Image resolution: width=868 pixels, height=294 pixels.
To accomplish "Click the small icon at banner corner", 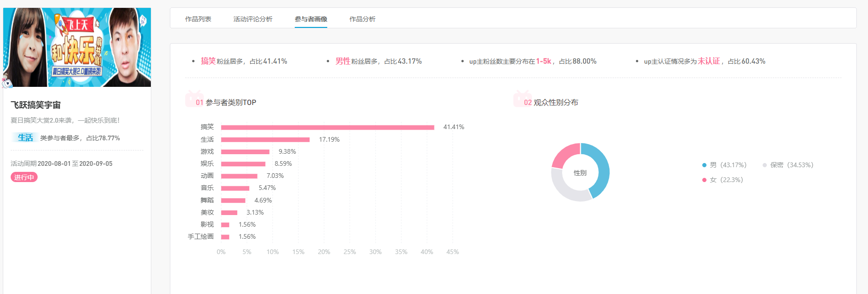I will 7,84.
